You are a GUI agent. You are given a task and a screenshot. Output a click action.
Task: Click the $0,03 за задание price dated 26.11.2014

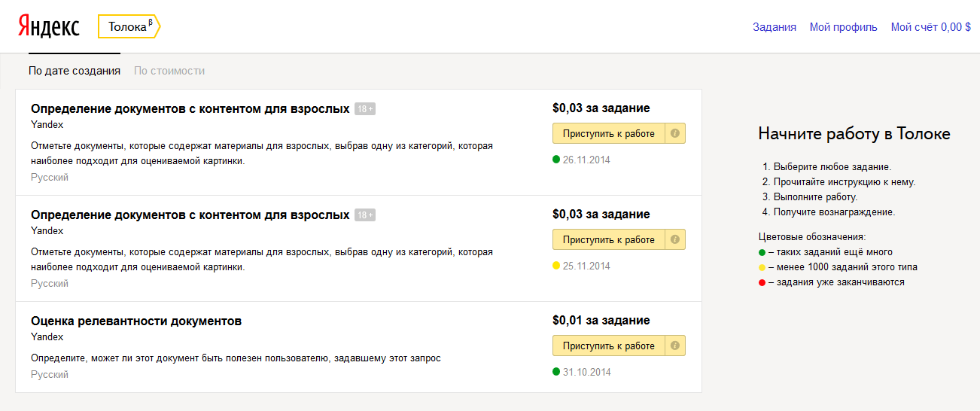click(x=601, y=108)
